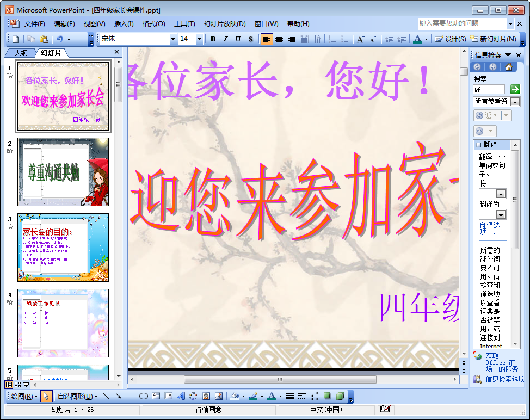Open the 自选图形(U) AutoShapes menu

pos(77,397)
